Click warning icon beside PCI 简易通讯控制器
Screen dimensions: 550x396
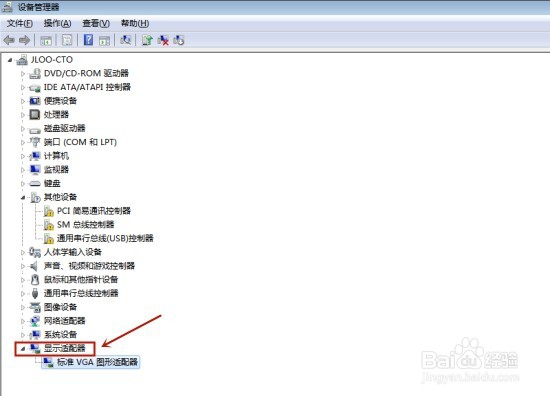click(x=48, y=211)
